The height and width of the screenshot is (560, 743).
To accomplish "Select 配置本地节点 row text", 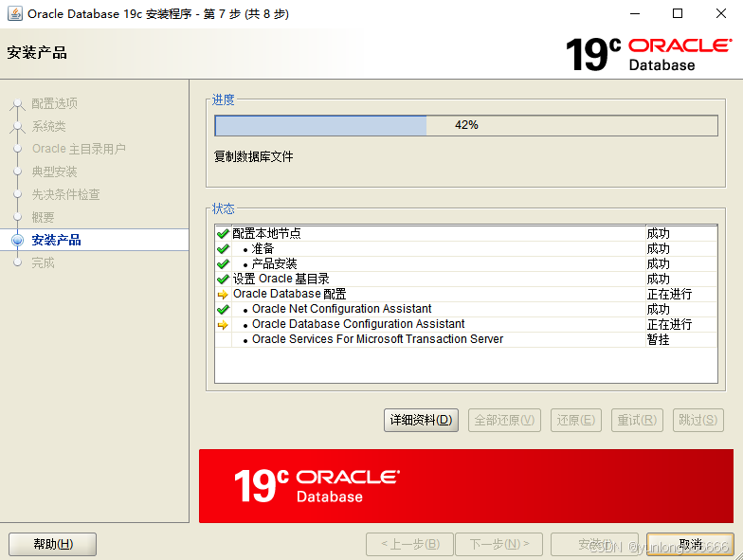I will [267, 233].
